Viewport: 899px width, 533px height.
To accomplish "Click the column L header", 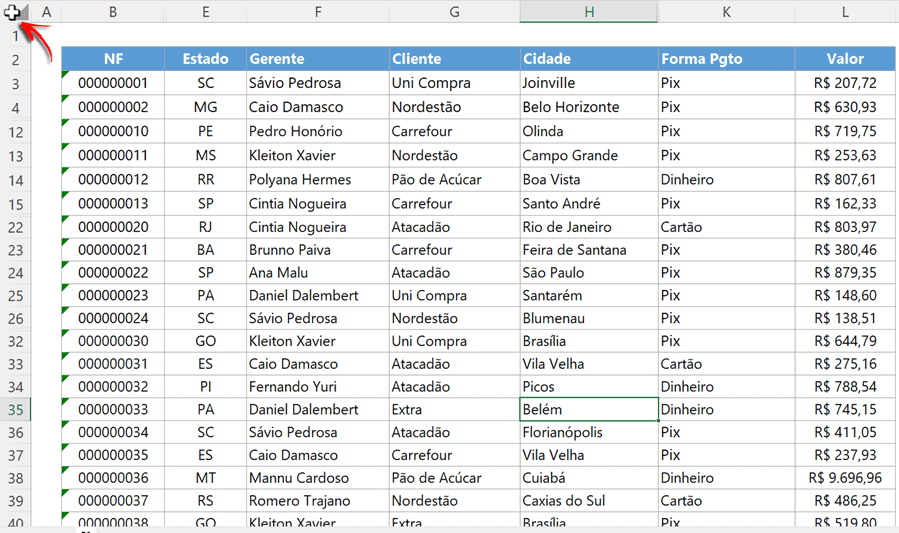I will pyautogui.click(x=845, y=11).
